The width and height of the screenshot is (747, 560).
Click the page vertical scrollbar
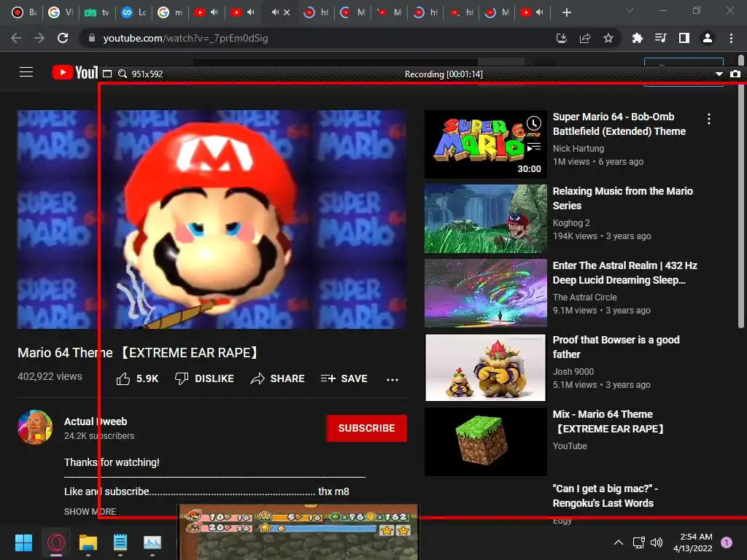pyautogui.click(x=741, y=190)
